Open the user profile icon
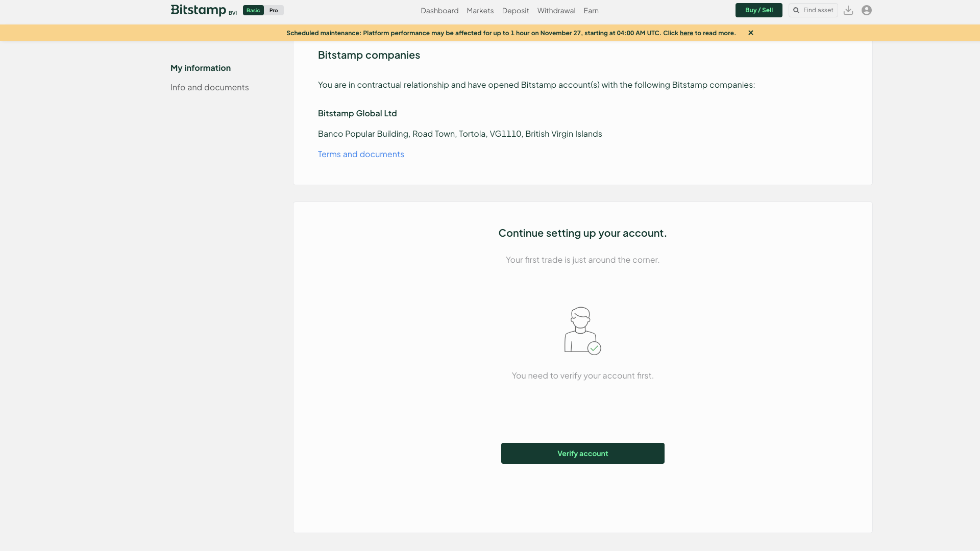This screenshot has height=551, width=980. coord(867,10)
